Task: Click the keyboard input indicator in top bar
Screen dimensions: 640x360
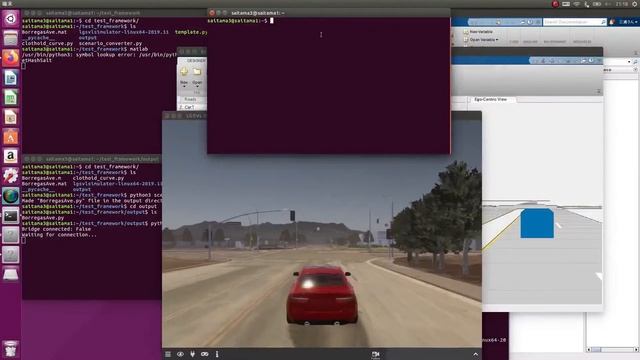Action: 566,4
